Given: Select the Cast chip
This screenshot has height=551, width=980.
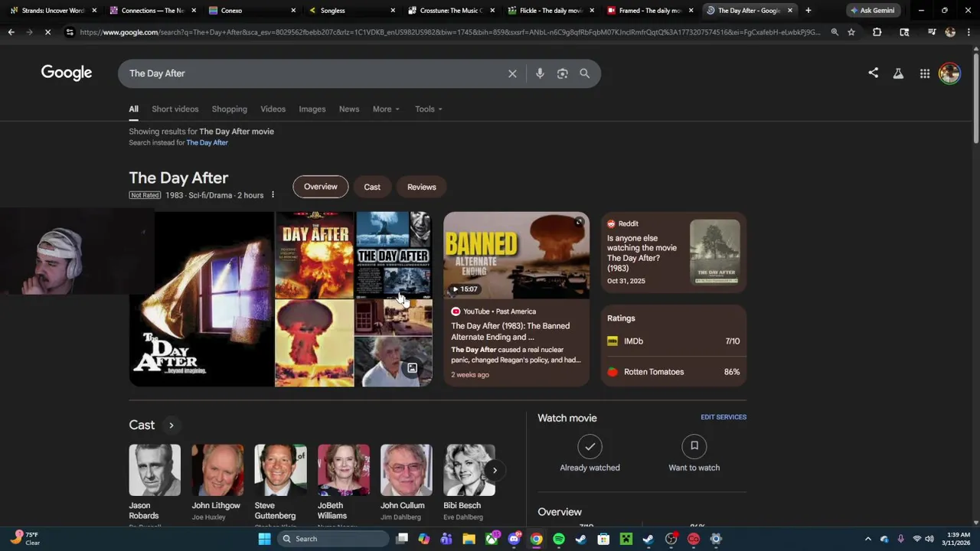Looking at the screenshot, I should [372, 187].
